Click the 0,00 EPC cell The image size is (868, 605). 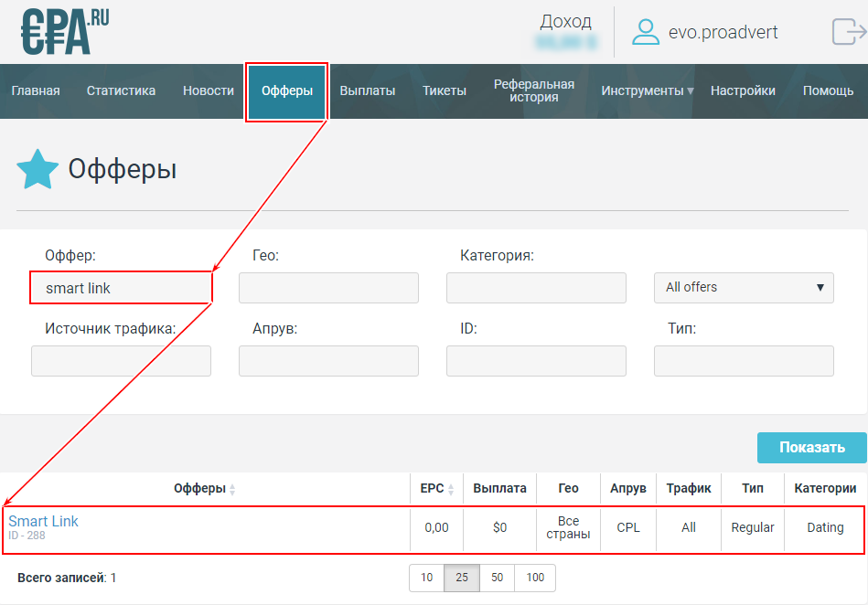click(436, 528)
